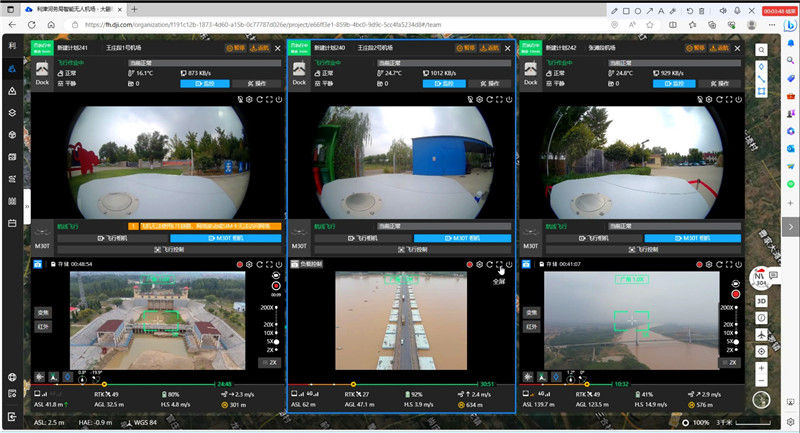Click the 100% map scale indicator

click(x=701, y=422)
